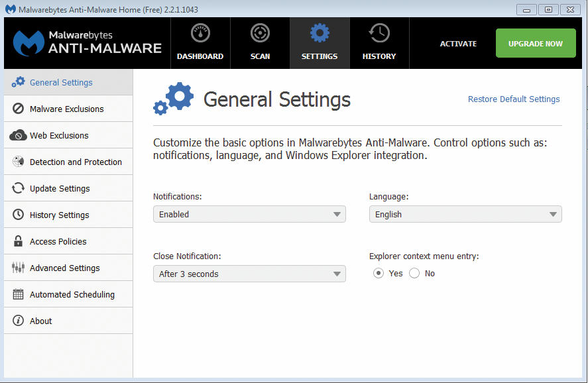The height and width of the screenshot is (383, 588).
Task: Open the Close Notification dropdown
Action: [x=249, y=274]
